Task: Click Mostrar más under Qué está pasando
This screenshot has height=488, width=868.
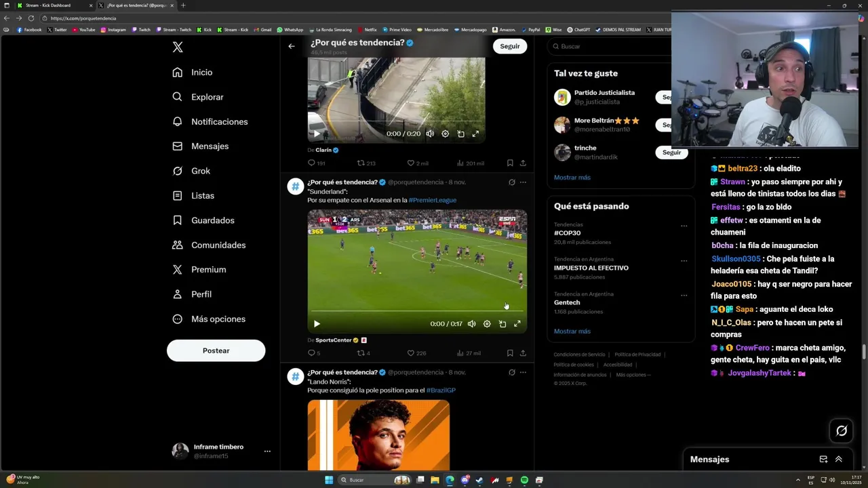Action: tap(572, 331)
